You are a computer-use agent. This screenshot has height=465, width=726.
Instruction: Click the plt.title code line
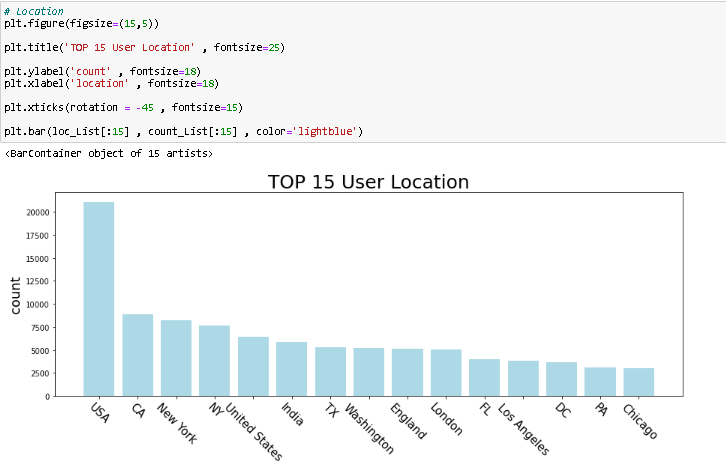(x=144, y=47)
